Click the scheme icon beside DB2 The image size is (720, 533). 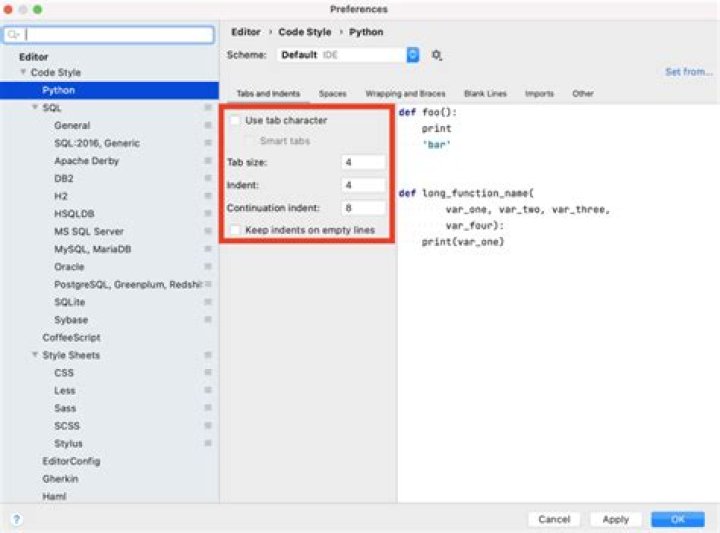pos(208,178)
